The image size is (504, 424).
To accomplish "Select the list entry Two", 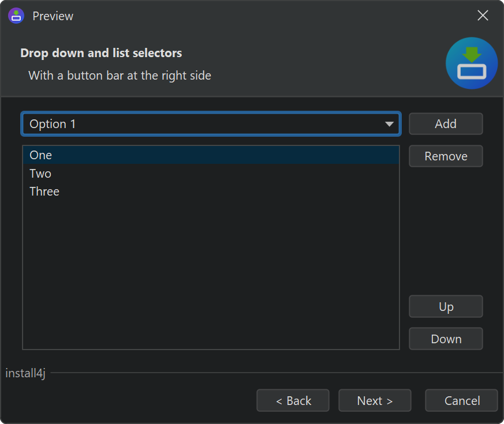I will coord(40,174).
